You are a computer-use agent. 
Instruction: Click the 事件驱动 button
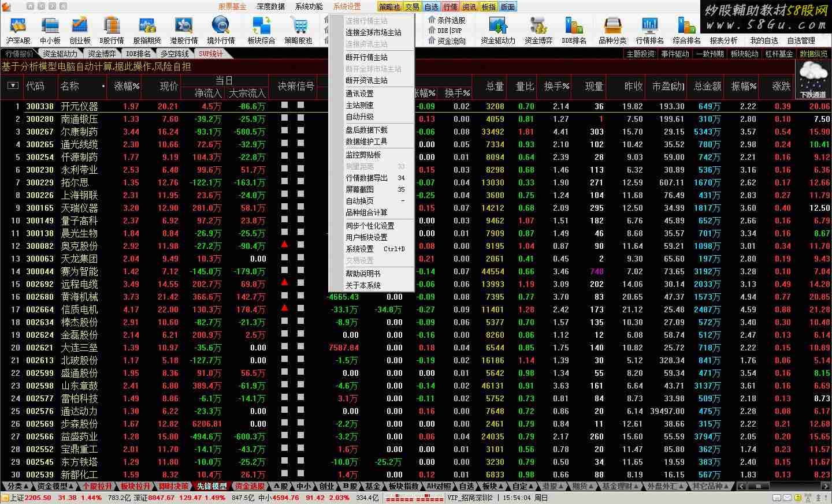pos(675,54)
